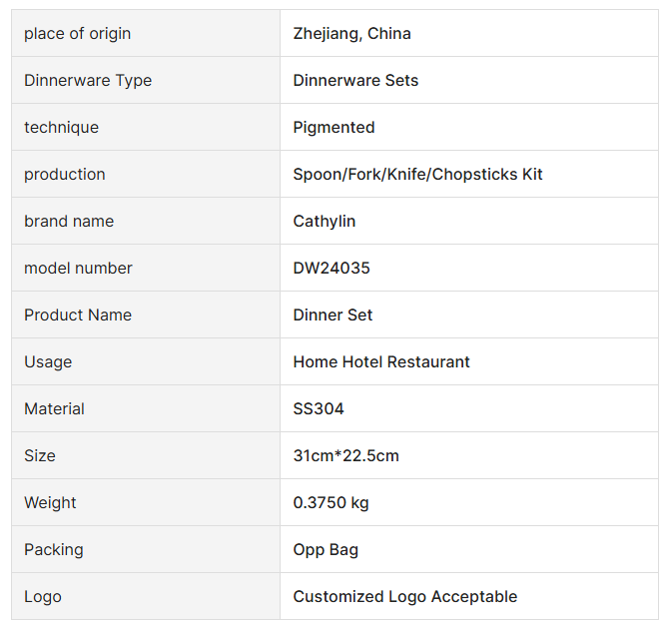Select the 'Dinnerware Sets' value cell
The width and height of the screenshot is (672, 632).
(x=355, y=81)
